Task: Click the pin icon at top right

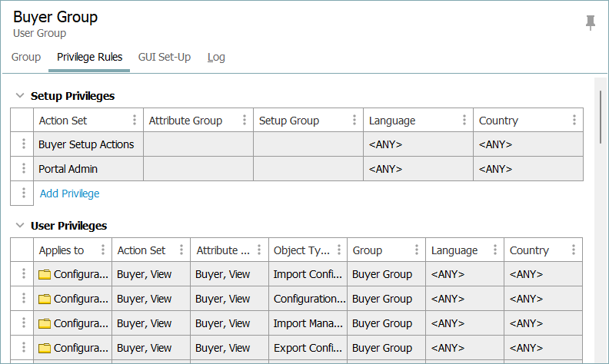Action: coord(591,23)
